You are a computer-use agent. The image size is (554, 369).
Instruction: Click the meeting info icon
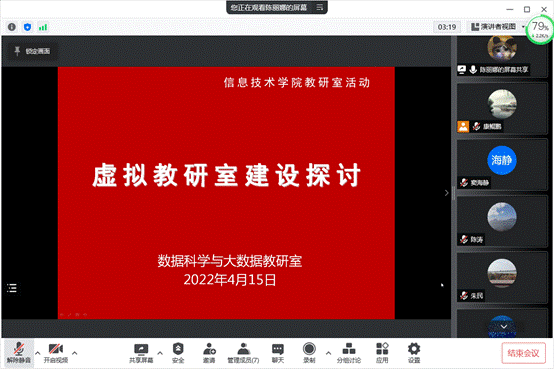12,27
